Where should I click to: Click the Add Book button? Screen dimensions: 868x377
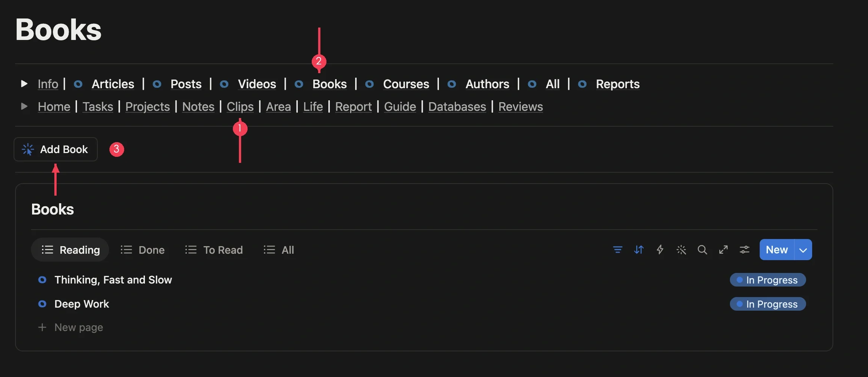(55, 149)
